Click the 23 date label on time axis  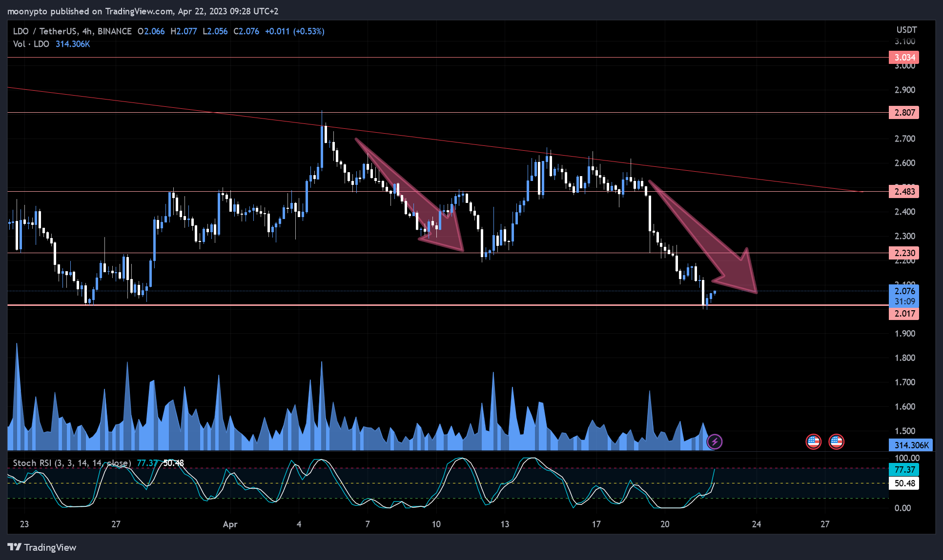coord(24,524)
